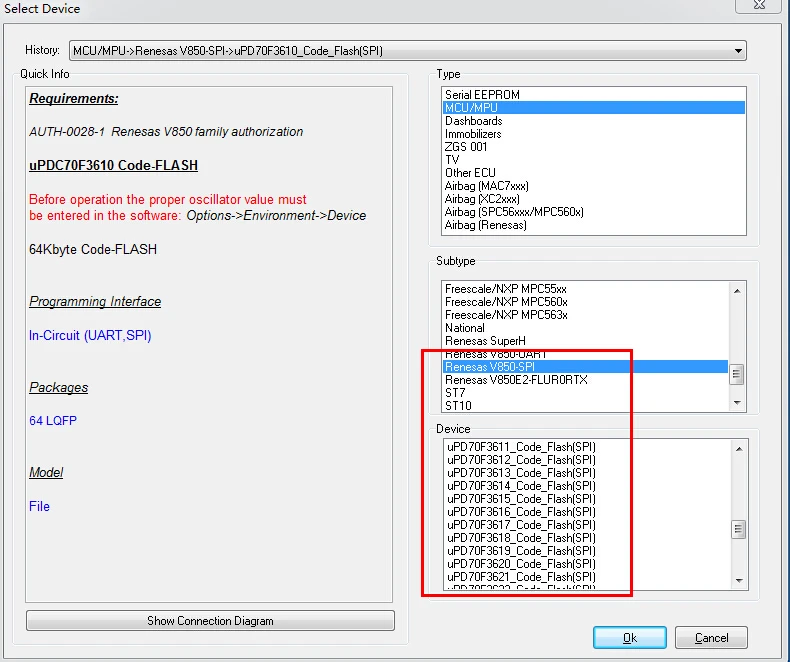Click Subtype list scrollbar thumb

tap(737, 374)
